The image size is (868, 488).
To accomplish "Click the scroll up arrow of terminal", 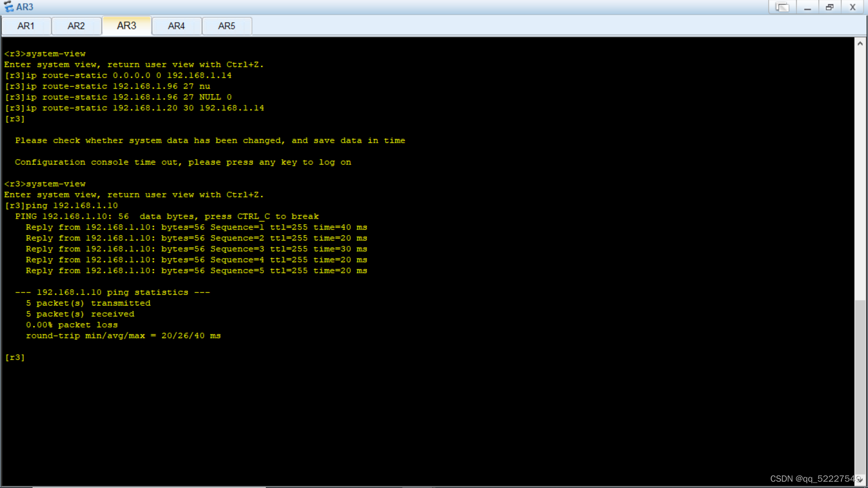I will (x=860, y=43).
